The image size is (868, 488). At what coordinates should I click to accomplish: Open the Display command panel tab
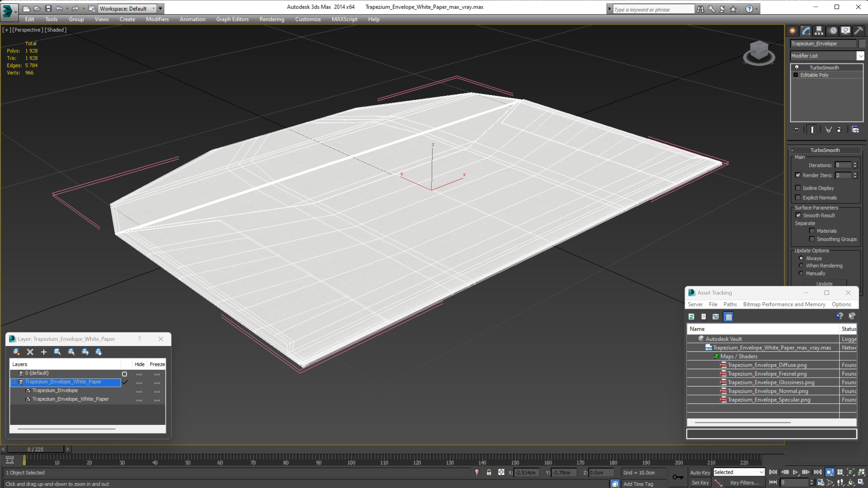pos(845,31)
